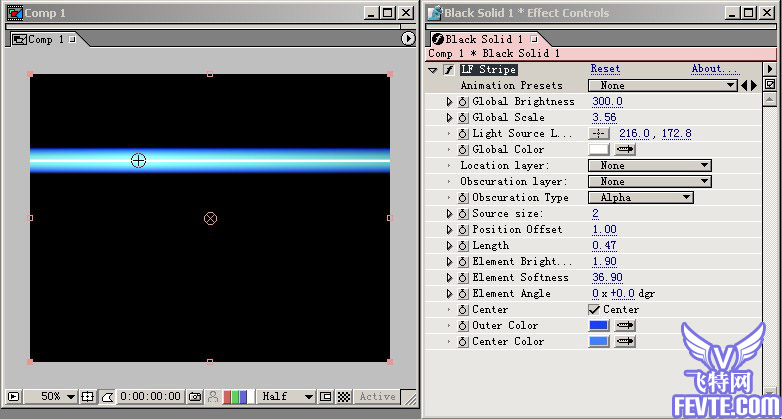Toggle the Position Offset stopwatch
The width and height of the screenshot is (782, 419).
pos(463,230)
